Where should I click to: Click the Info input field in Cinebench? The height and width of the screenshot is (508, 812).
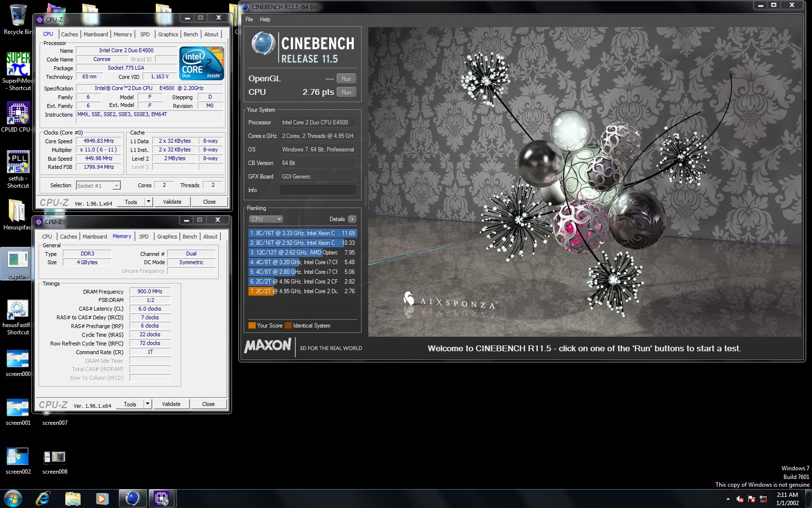318,190
